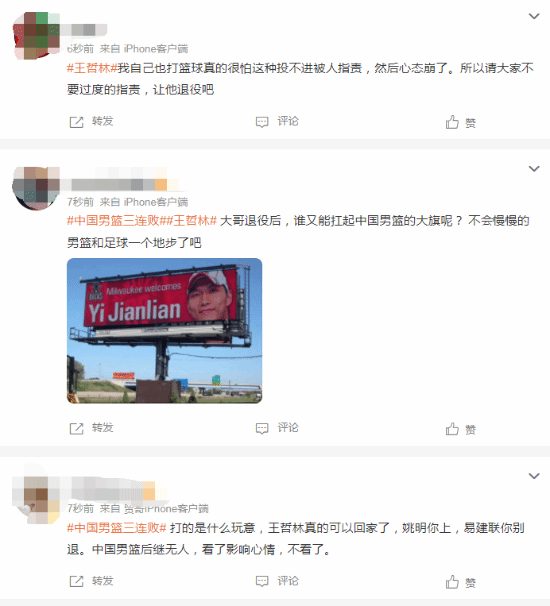
Task: Expand the options chevron on first post
Action: 534,16
